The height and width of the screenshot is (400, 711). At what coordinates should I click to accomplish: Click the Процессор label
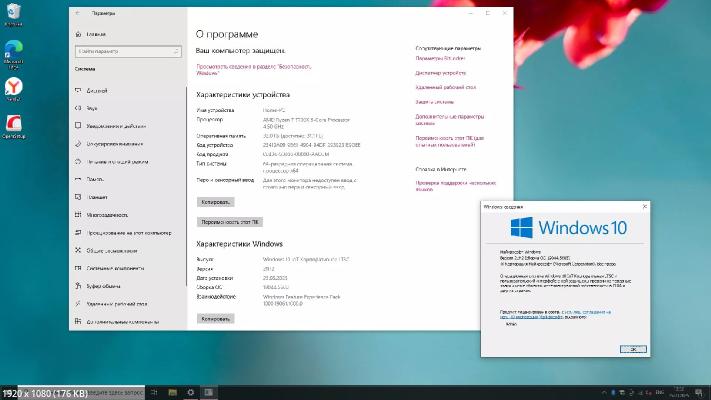[209, 120]
